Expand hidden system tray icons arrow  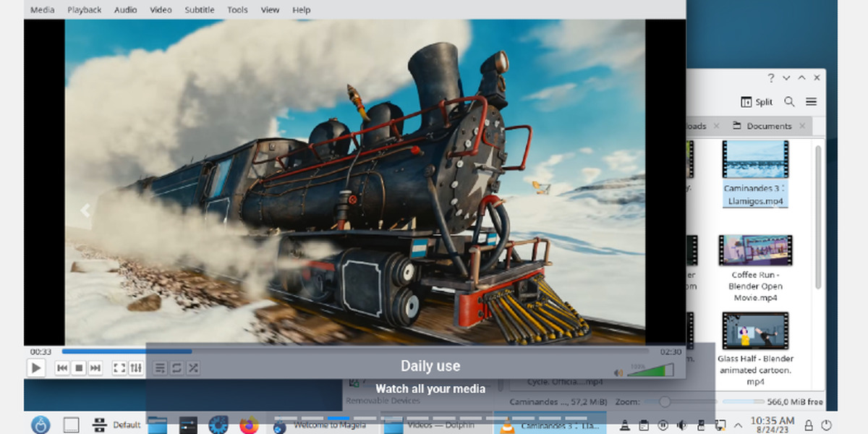[738, 425]
